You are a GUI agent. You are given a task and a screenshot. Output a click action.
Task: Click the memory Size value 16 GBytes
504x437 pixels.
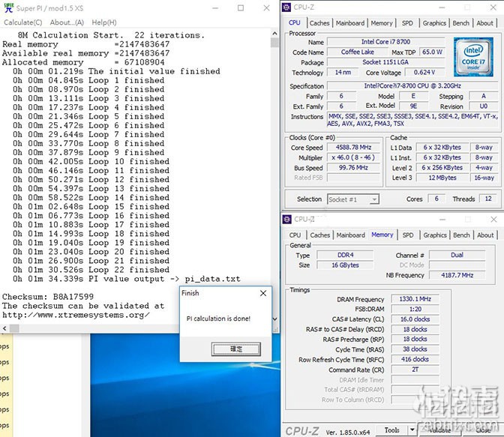345,265
